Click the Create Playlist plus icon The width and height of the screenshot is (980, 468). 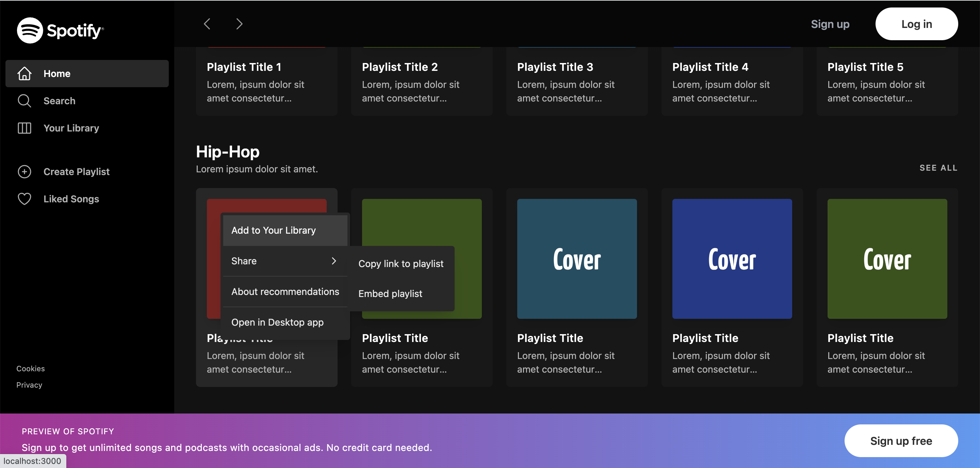coord(24,172)
